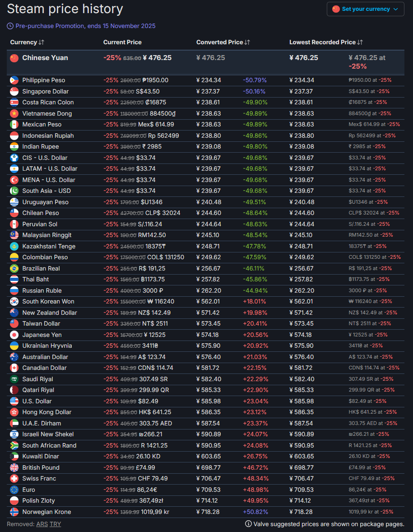Click the Indonesian Rupiah flag icon
Viewport: 413px width, 532px height.
point(14,136)
